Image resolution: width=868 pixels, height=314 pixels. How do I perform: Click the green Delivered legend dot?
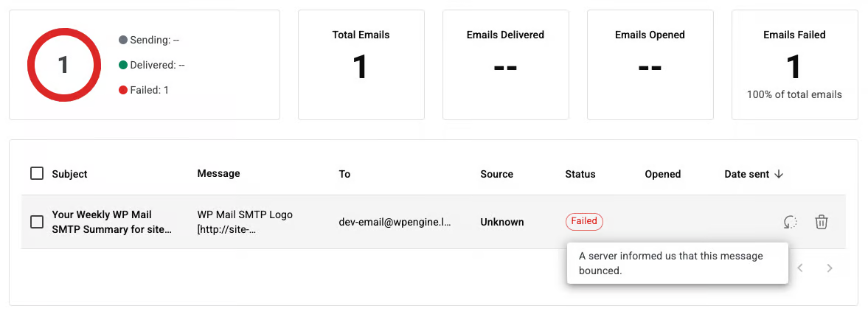click(123, 65)
